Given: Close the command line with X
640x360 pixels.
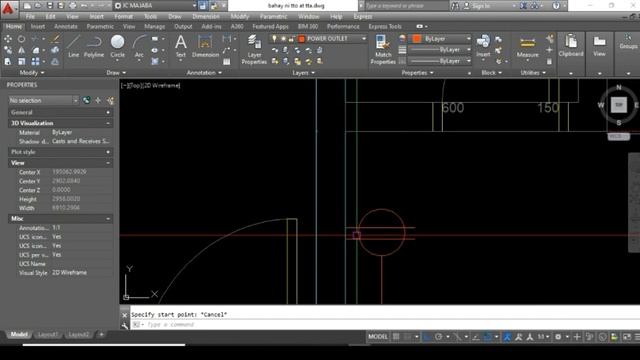Looking at the screenshot, I should (124, 315).
